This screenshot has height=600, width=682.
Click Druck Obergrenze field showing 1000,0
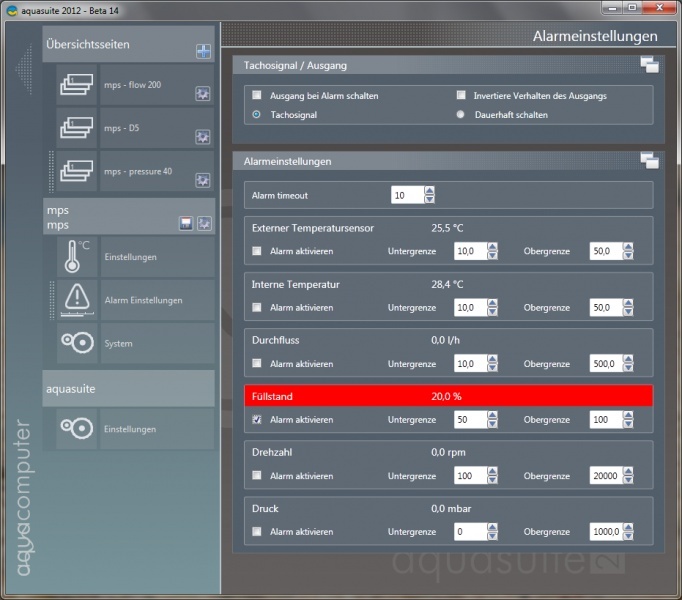(606, 532)
